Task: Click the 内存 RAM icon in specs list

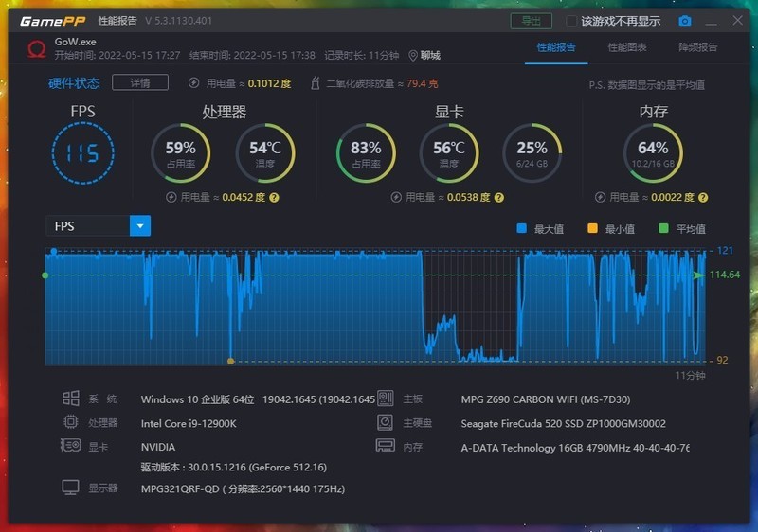Action: click(385, 445)
